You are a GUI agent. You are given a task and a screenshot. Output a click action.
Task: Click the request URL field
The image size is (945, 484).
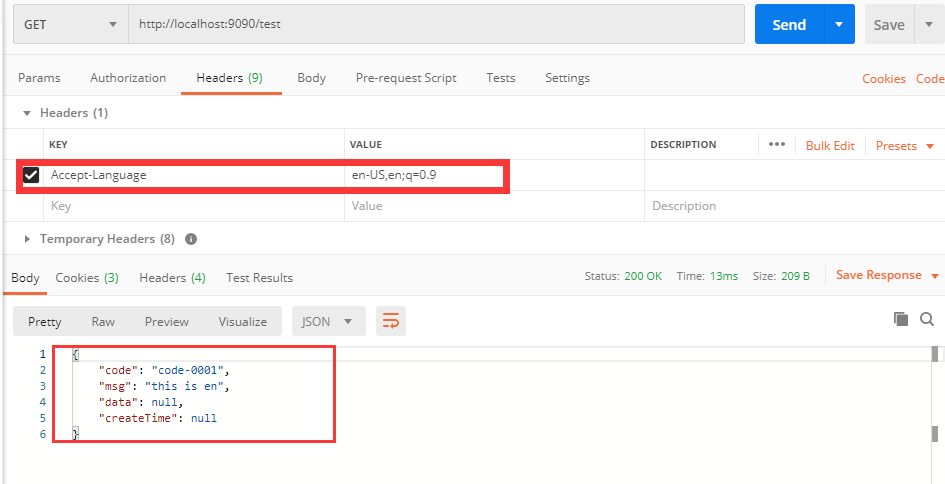(436, 25)
